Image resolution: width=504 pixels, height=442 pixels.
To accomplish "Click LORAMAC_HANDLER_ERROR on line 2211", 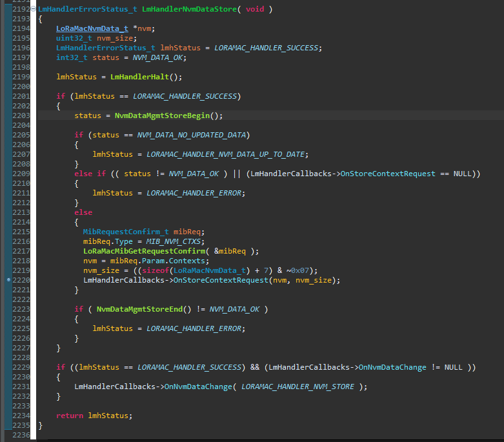I will click(x=194, y=193).
